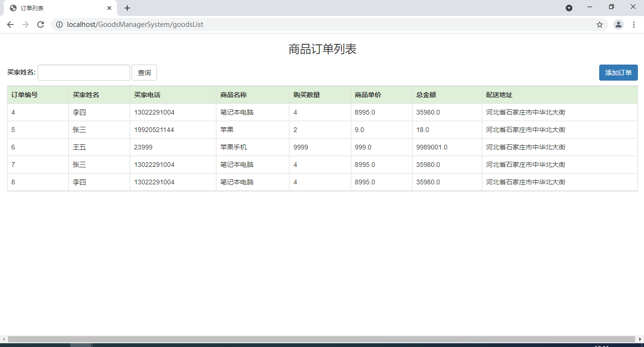Go back with the browser back arrow
The image size is (644, 347).
coord(10,25)
